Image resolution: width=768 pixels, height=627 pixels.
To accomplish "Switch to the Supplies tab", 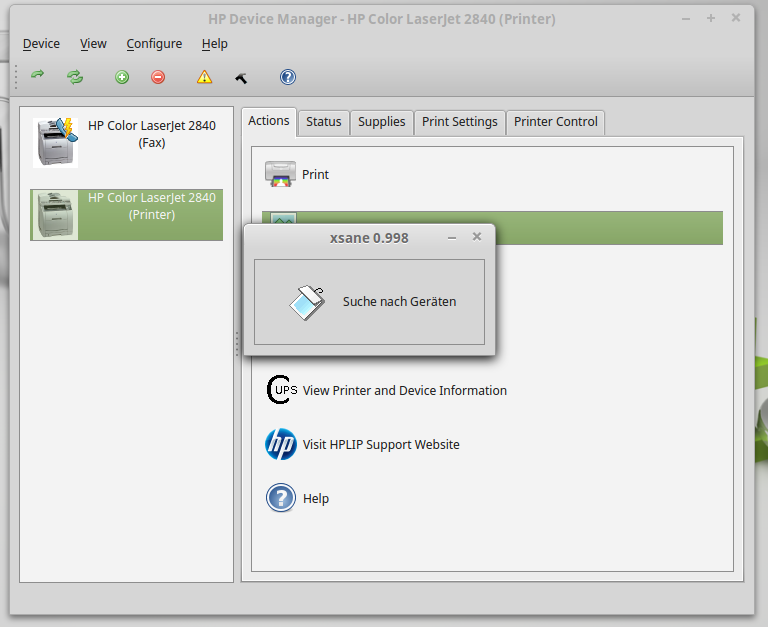I will tap(382, 121).
